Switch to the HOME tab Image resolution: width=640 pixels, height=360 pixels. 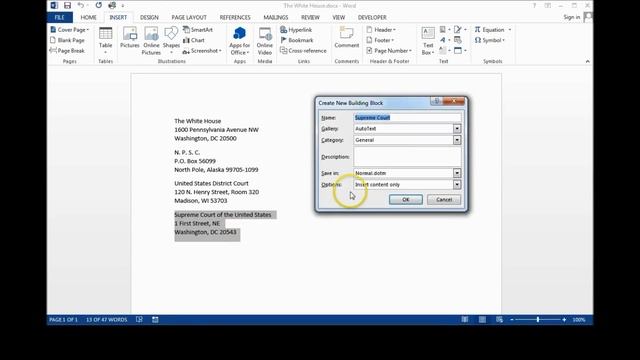pos(88,17)
